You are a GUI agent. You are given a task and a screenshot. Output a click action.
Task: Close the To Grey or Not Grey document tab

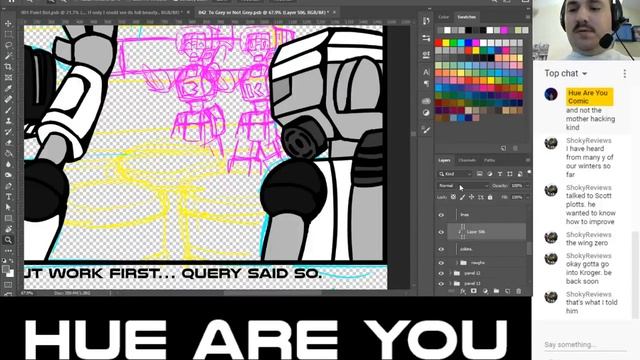pos(334,13)
